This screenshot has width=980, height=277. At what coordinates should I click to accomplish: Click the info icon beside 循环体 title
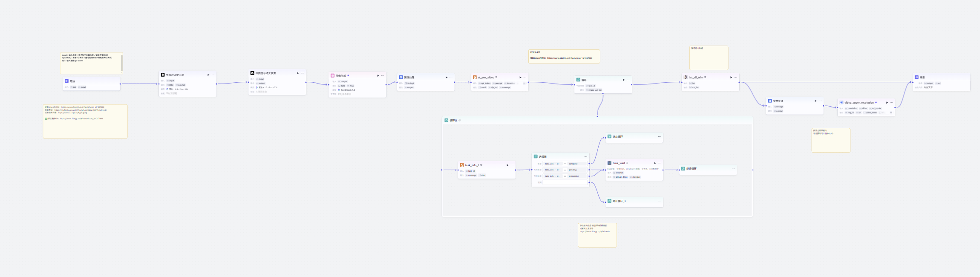click(x=460, y=121)
